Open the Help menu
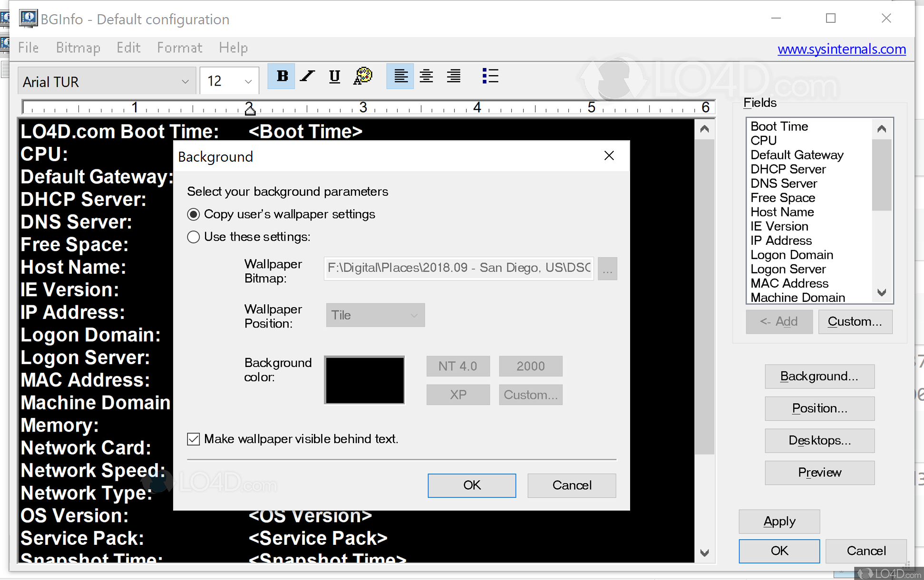Viewport: 924px width, 580px height. 233,48
